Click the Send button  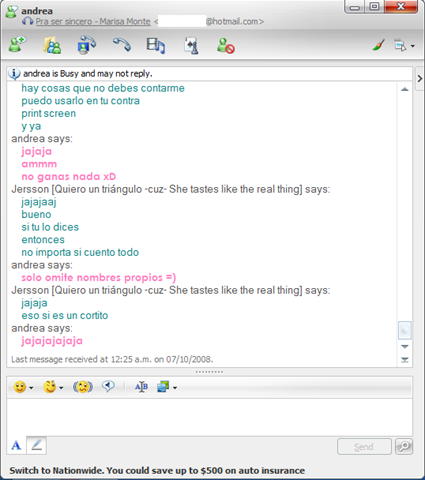[364, 447]
